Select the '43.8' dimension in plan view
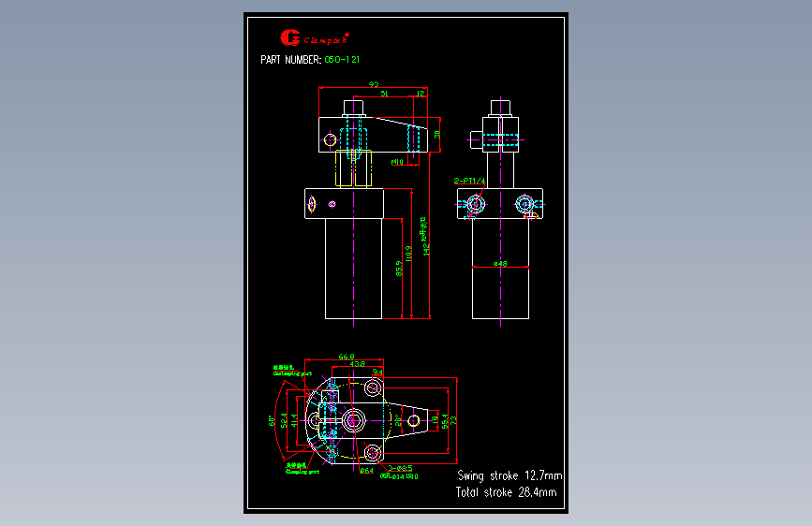The image size is (812, 526). coord(358,364)
